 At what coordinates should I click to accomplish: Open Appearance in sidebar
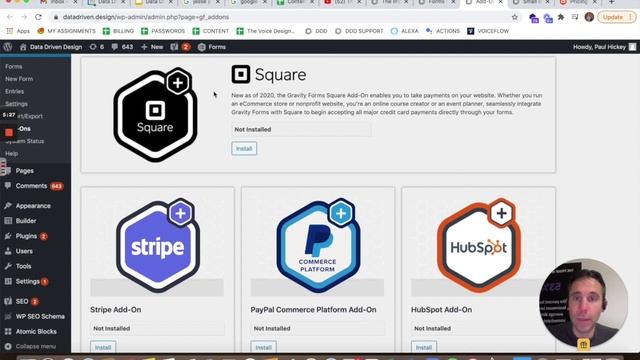[x=33, y=206]
